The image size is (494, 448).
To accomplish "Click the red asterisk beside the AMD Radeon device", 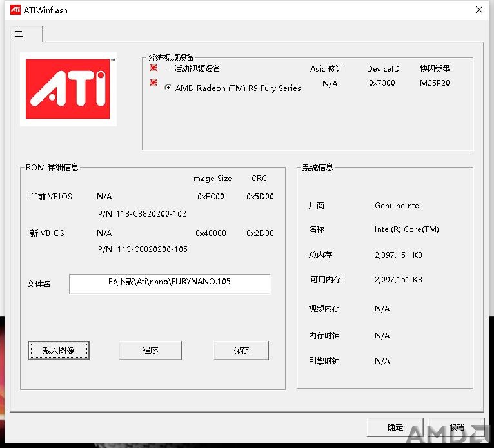I will (x=153, y=83).
